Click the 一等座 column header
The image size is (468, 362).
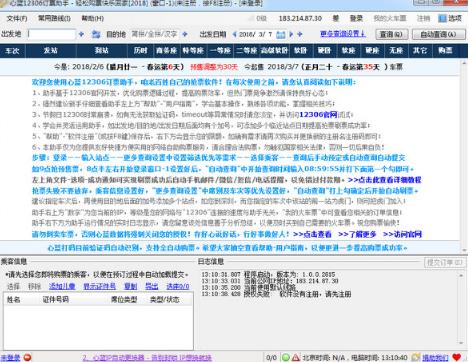click(220, 50)
